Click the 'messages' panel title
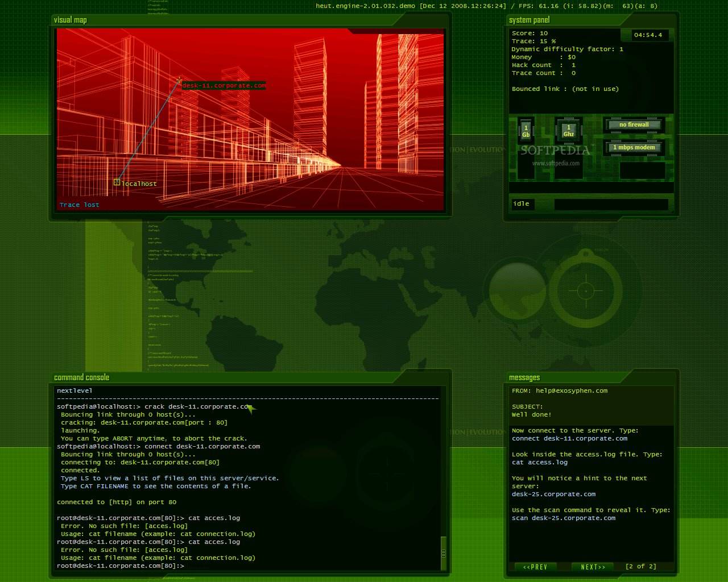This screenshot has width=728, height=582. pos(524,377)
